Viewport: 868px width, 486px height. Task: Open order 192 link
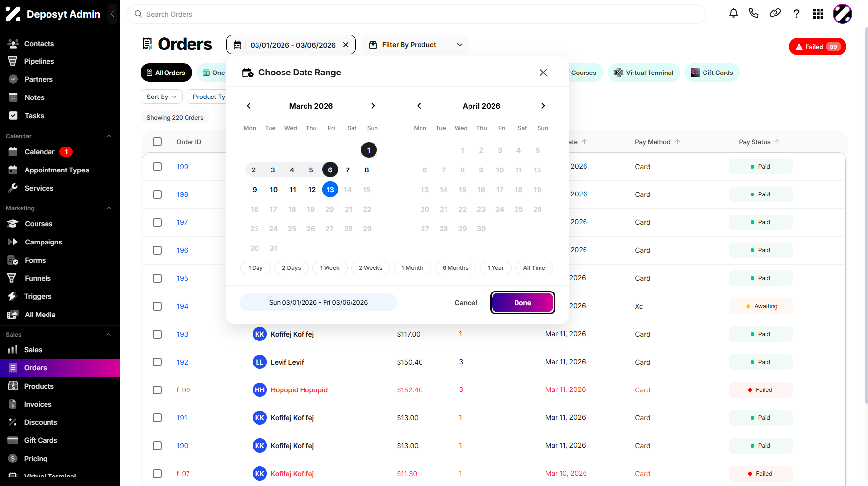pyautogui.click(x=182, y=362)
